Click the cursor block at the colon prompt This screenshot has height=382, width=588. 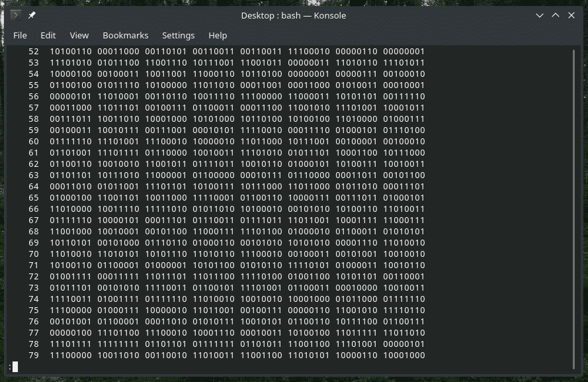click(x=15, y=367)
